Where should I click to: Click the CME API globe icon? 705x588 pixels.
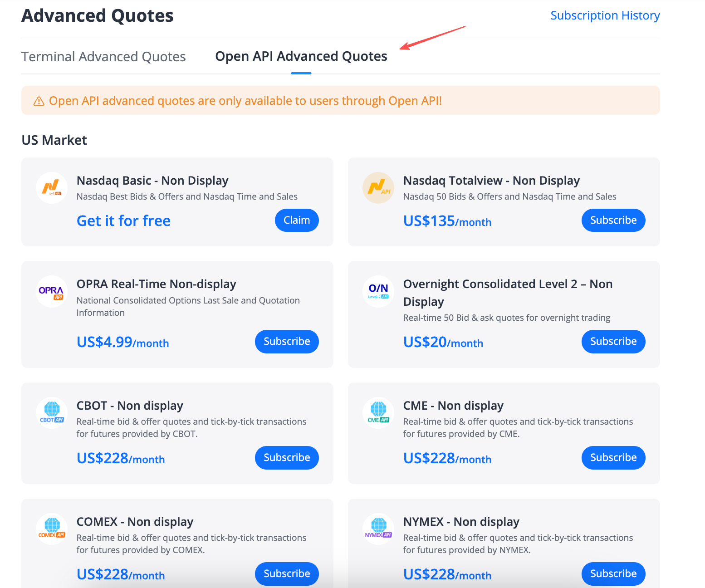[x=378, y=412]
